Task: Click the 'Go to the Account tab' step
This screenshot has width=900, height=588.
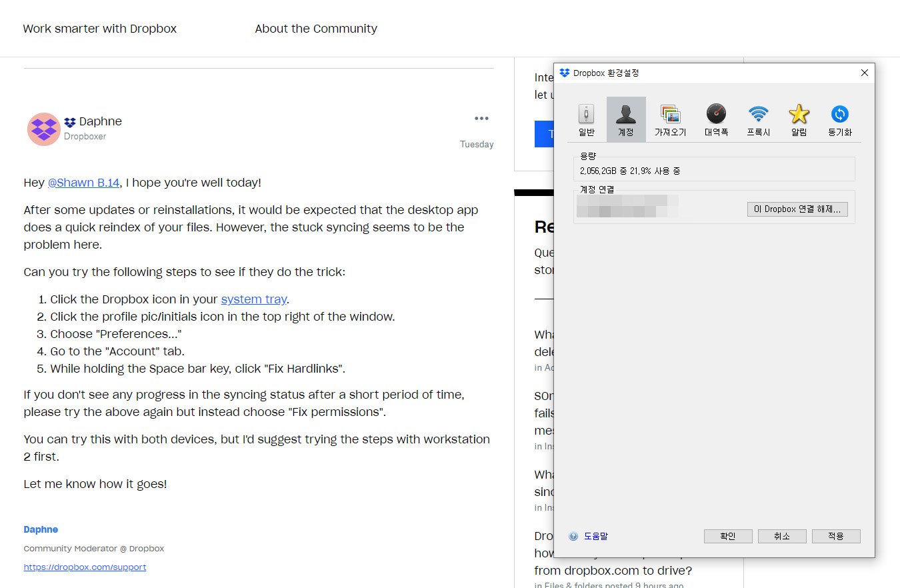Action: 117,351
